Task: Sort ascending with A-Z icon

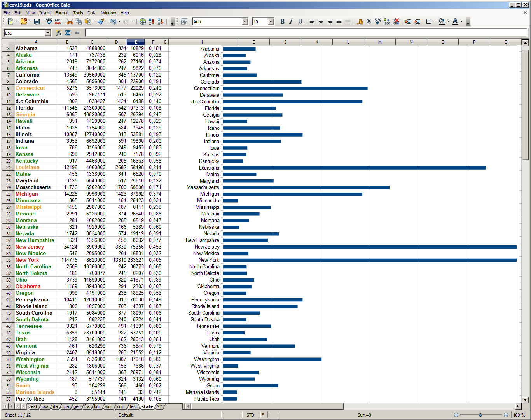Action: pos(152,21)
